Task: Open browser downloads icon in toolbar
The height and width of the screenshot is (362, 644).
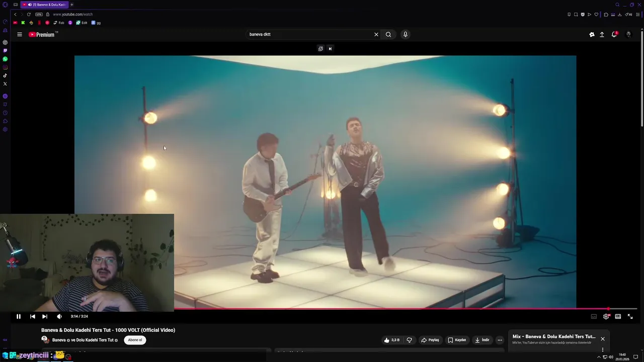Action: coord(619,15)
